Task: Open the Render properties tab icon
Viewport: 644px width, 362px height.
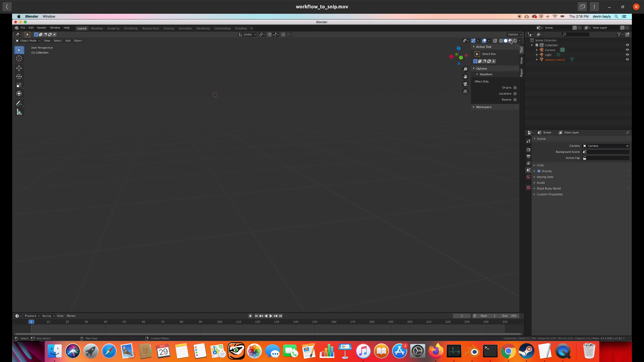Action: click(x=528, y=149)
